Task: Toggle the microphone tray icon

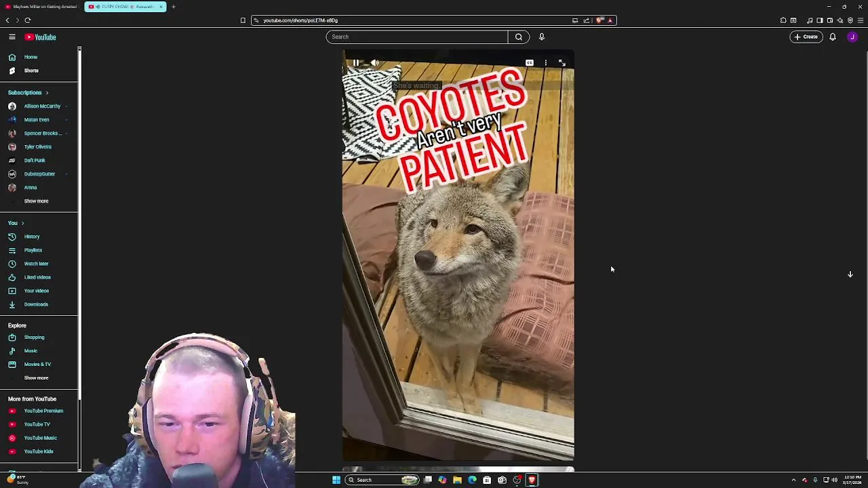Action: [x=815, y=480]
